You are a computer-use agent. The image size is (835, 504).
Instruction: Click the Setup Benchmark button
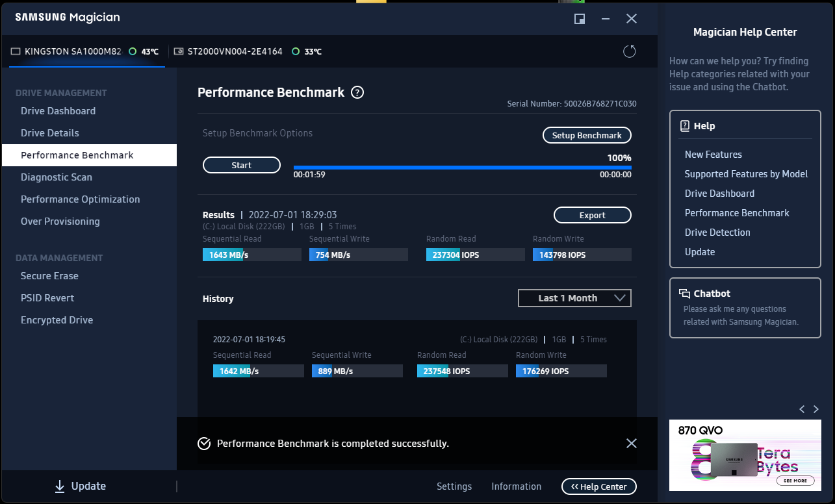(x=587, y=135)
